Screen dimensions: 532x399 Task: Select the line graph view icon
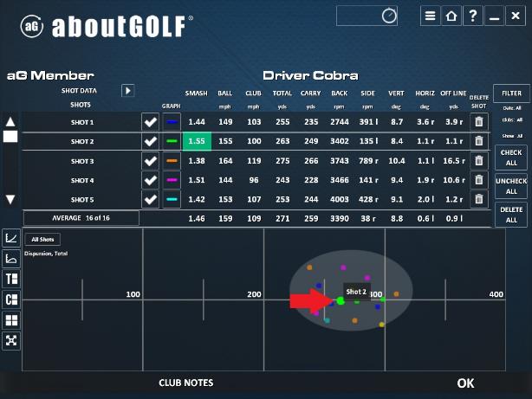pos(11,238)
